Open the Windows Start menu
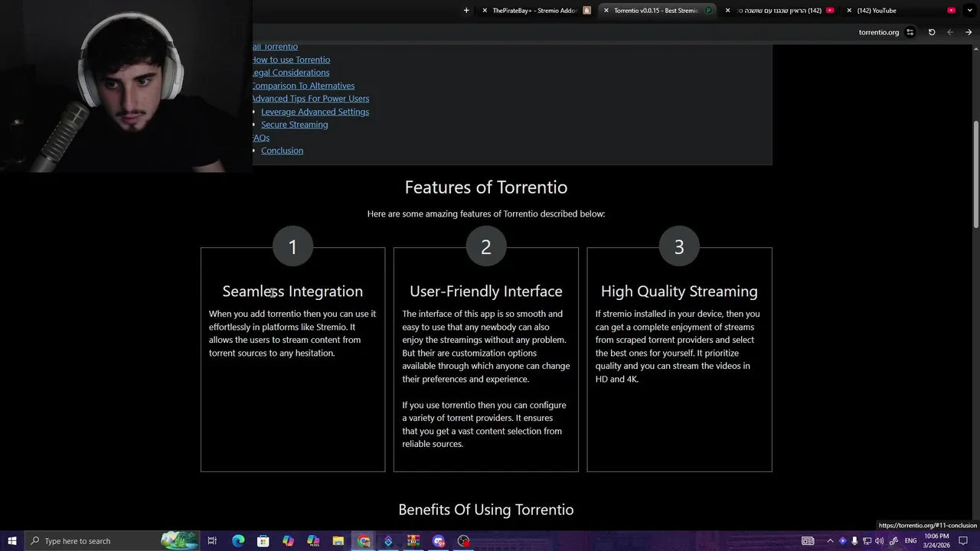The height and width of the screenshot is (551, 980). [11, 541]
